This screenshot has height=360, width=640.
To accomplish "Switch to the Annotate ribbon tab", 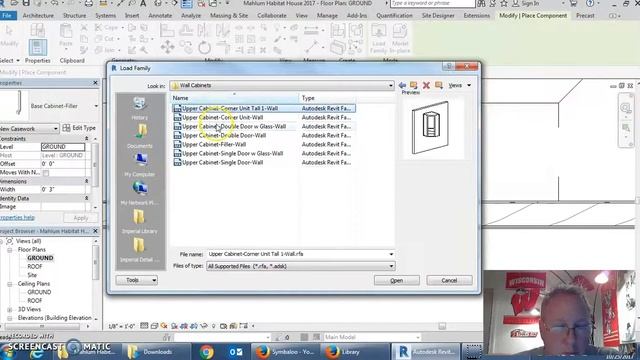I will 160,16.
